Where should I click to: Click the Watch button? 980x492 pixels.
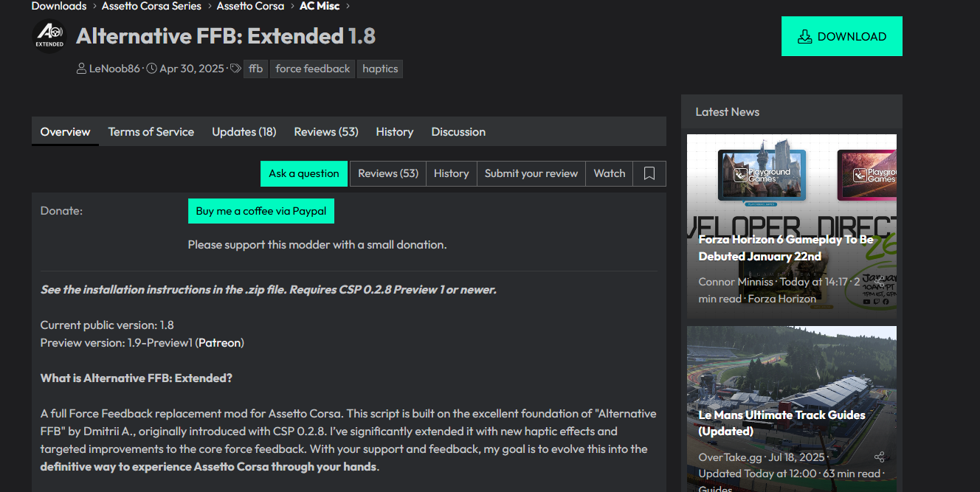pyautogui.click(x=610, y=173)
